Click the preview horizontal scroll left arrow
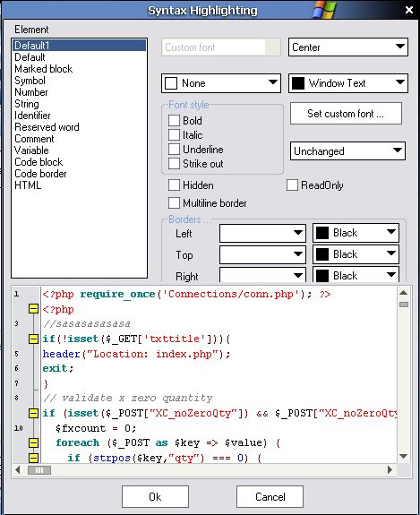 [18, 470]
